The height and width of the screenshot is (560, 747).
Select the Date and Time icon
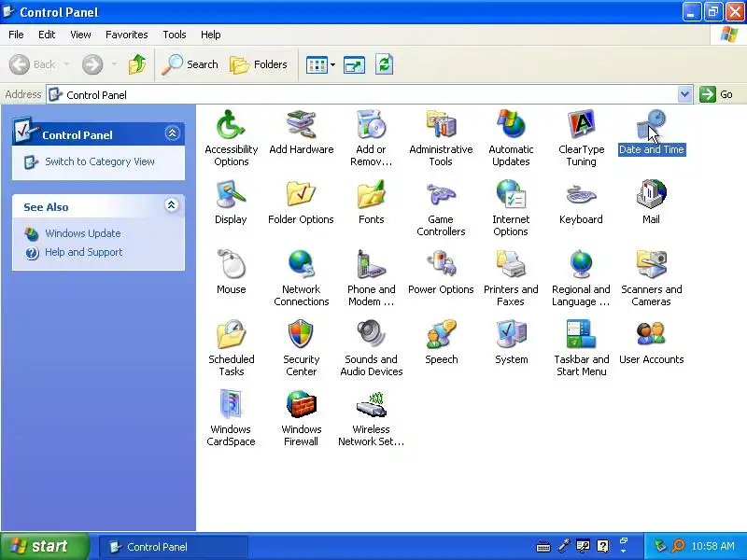click(x=651, y=133)
